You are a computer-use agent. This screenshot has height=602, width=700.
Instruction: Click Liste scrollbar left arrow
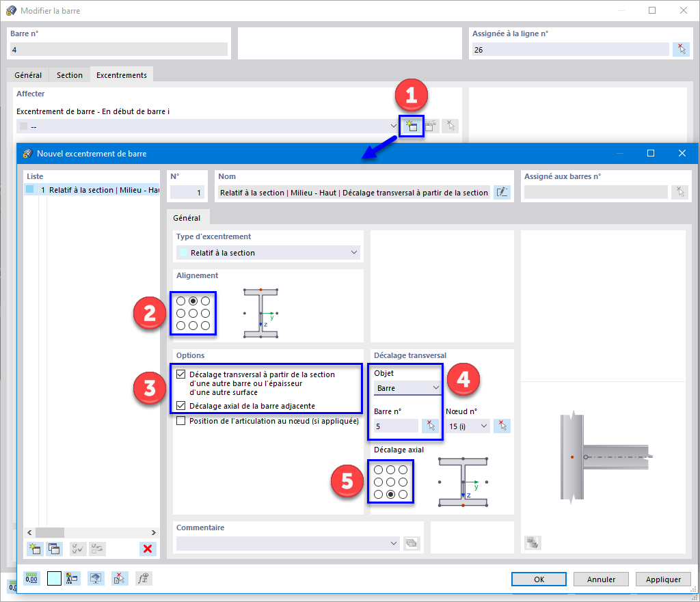[29, 532]
